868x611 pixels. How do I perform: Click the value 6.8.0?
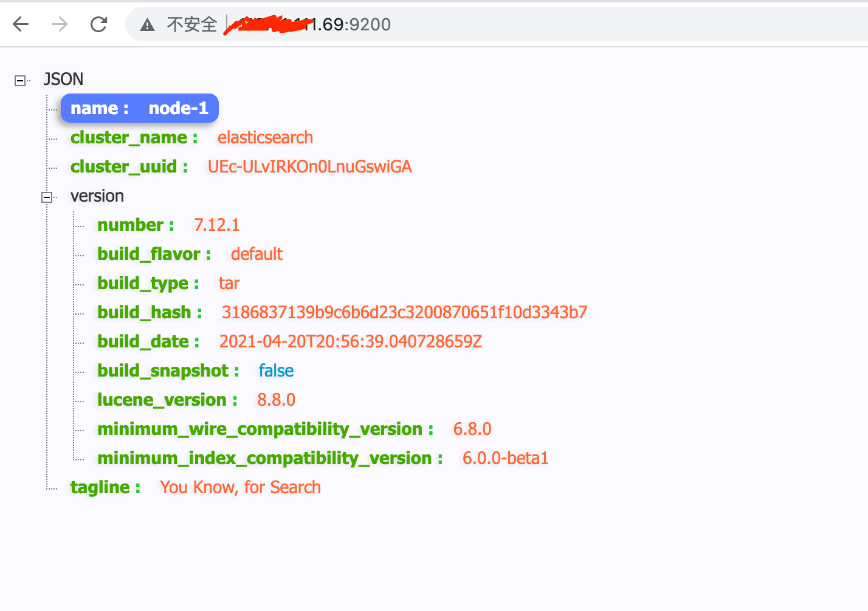472,429
